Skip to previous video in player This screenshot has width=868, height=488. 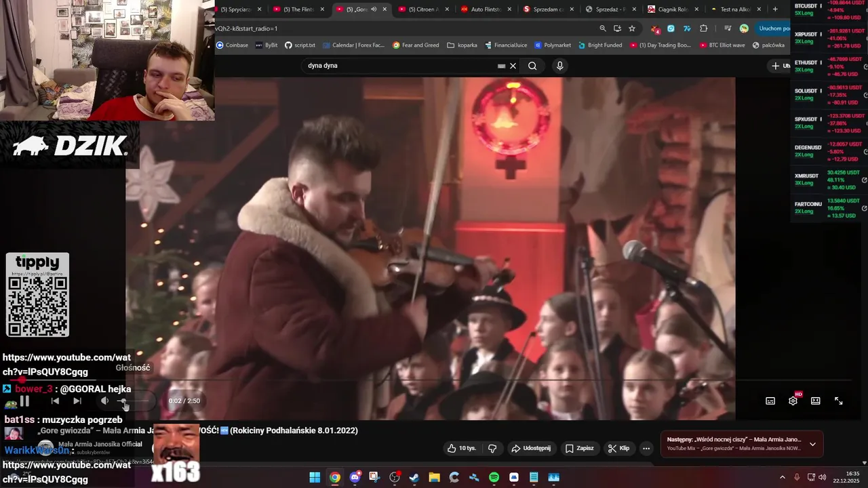(55, 401)
